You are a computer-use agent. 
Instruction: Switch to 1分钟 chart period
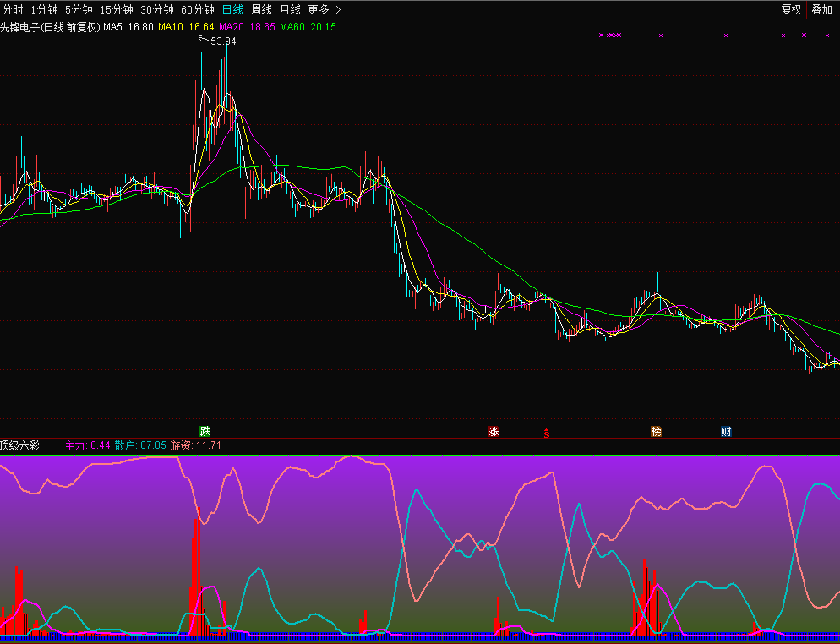(x=44, y=9)
